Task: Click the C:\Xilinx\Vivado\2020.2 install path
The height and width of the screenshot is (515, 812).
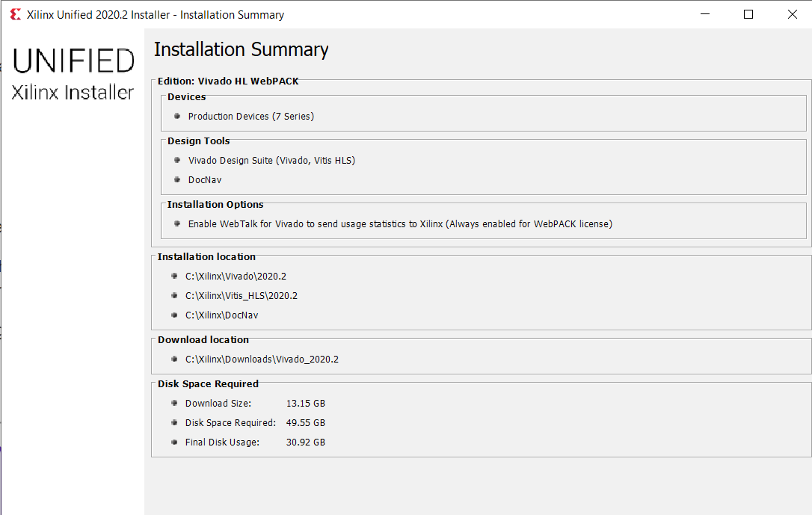Action: coord(236,277)
